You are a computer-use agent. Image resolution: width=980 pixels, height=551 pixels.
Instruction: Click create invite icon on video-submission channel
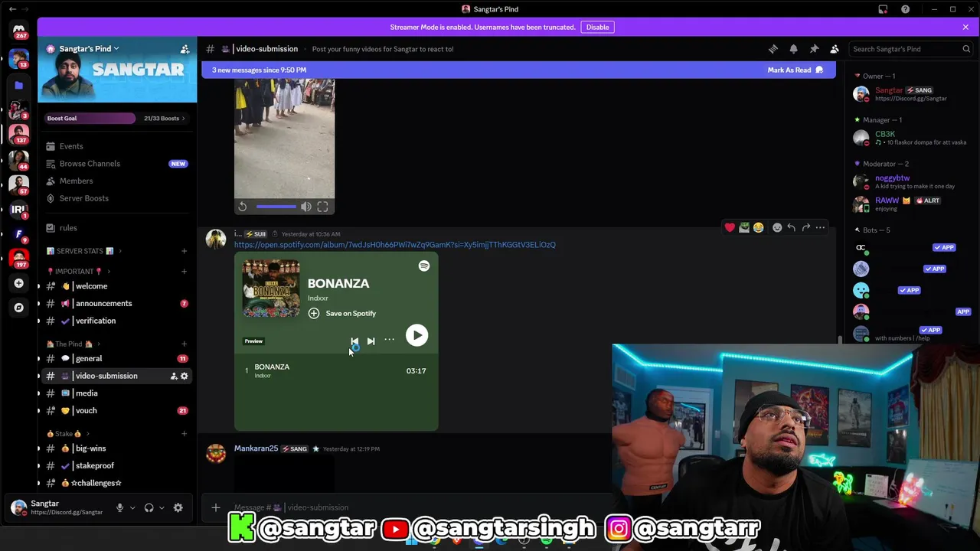point(173,376)
